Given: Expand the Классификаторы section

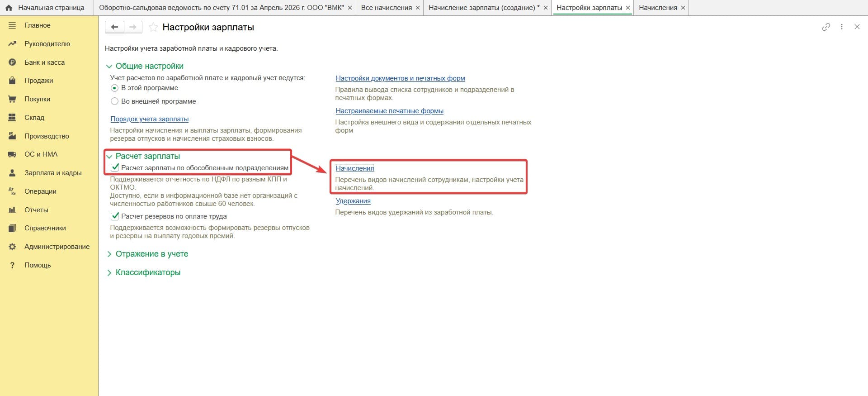Looking at the screenshot, I should (x=109, y=273).
